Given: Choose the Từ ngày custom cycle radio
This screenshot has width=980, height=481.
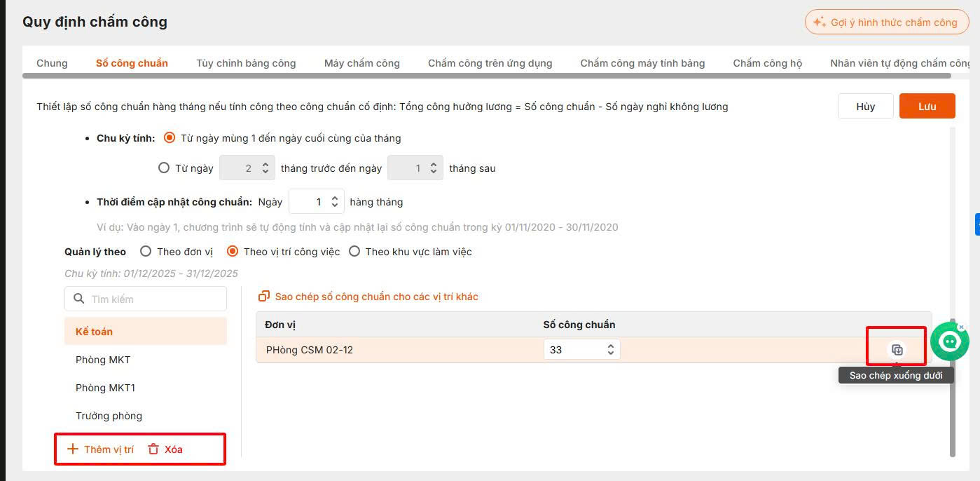Looking at the screenshot, I should 164,168.
